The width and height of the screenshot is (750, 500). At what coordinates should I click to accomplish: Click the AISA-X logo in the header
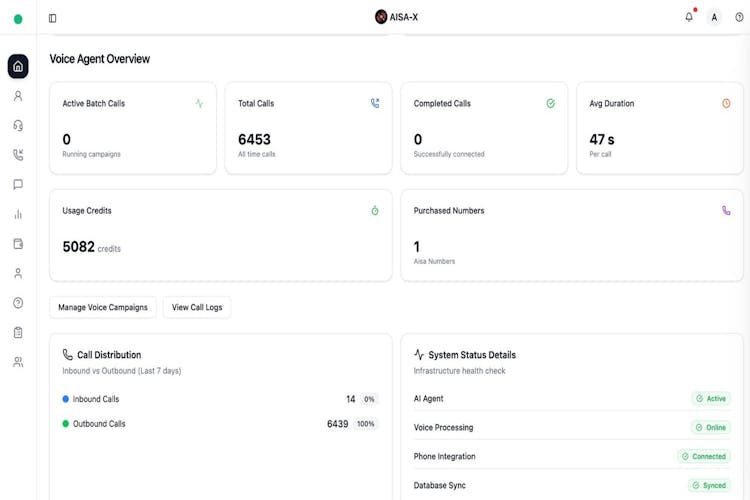[x=397, y=17]
